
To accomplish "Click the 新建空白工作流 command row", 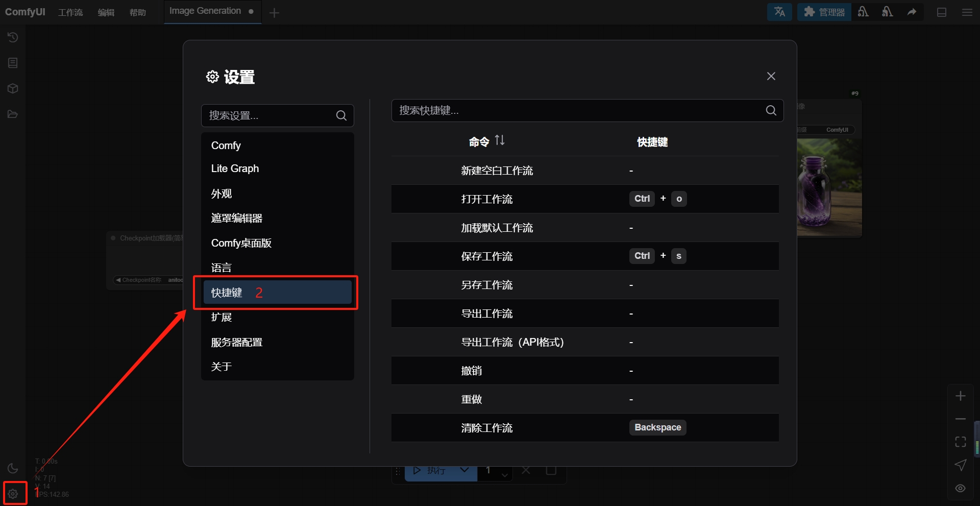I will tap(585, 171).
